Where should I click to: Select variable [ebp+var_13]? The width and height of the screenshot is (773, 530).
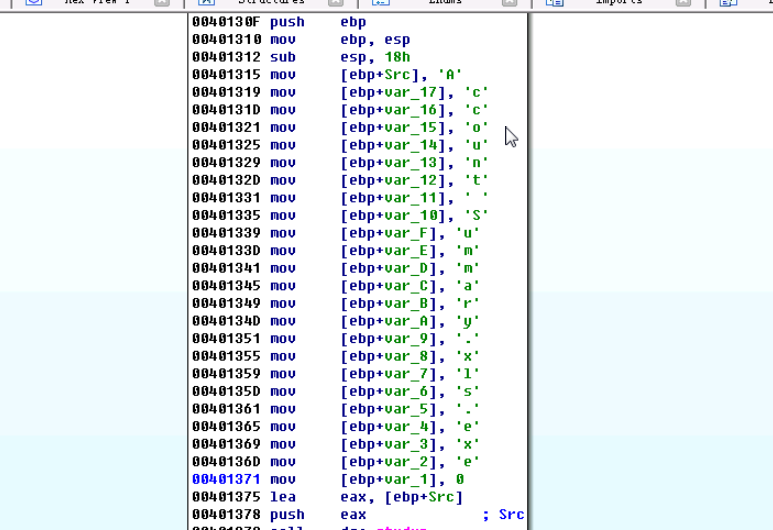coord(393,163)
